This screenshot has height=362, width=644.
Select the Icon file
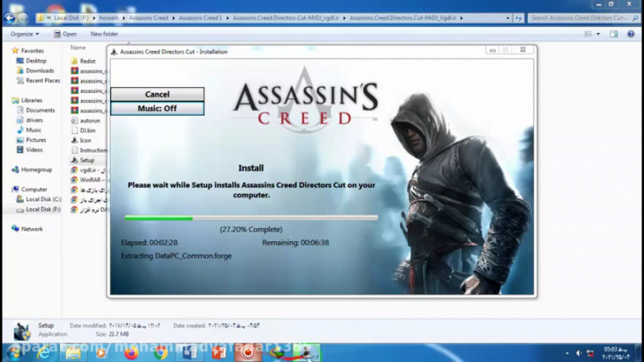click(85, 140)
